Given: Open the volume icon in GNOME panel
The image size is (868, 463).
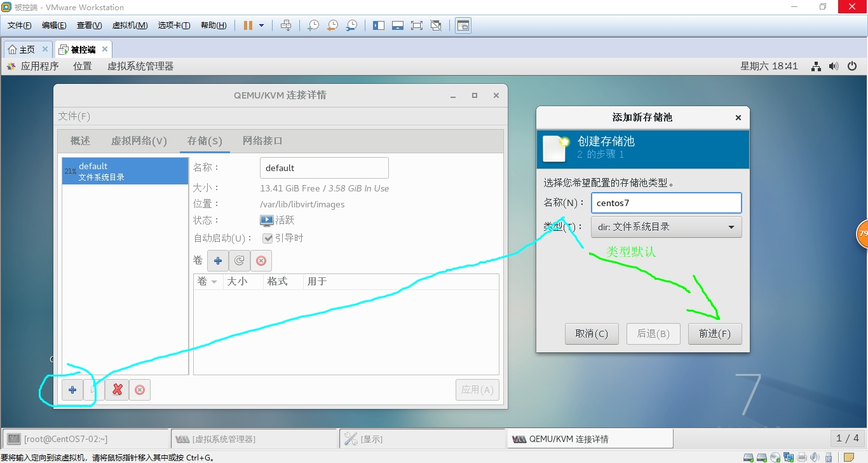Looking at the screenshot, I should pyautogui.click(x=834, y=66).
